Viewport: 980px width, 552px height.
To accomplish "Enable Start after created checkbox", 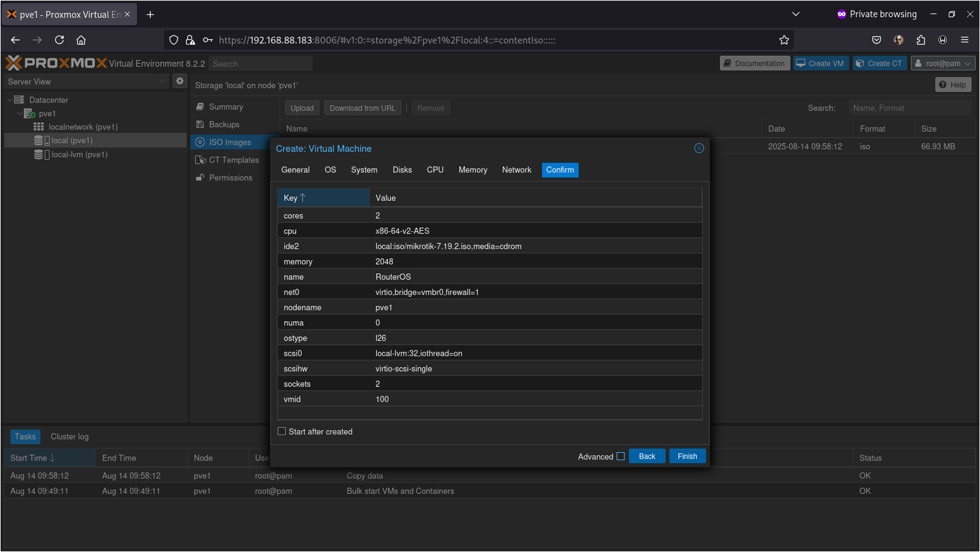I will coord(282,431).
